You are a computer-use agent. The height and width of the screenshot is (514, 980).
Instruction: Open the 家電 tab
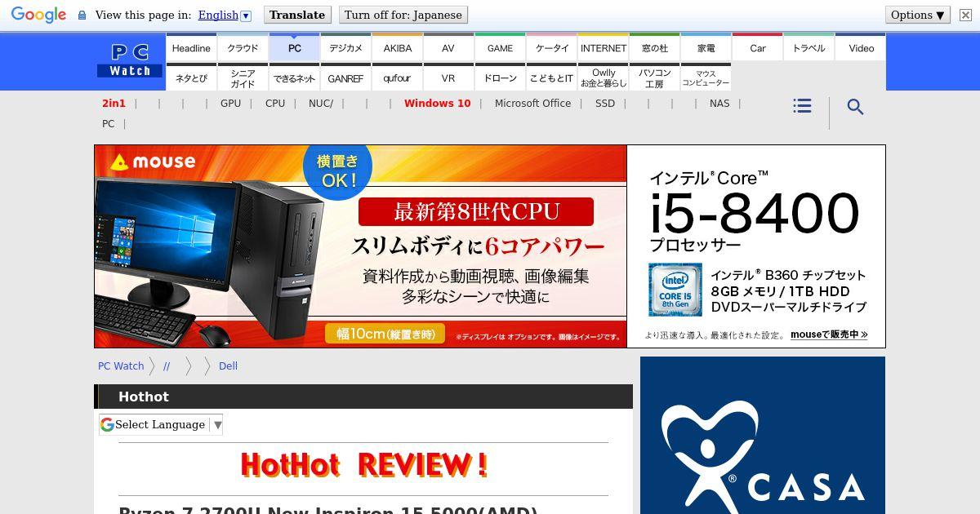[x=706, y=47]
